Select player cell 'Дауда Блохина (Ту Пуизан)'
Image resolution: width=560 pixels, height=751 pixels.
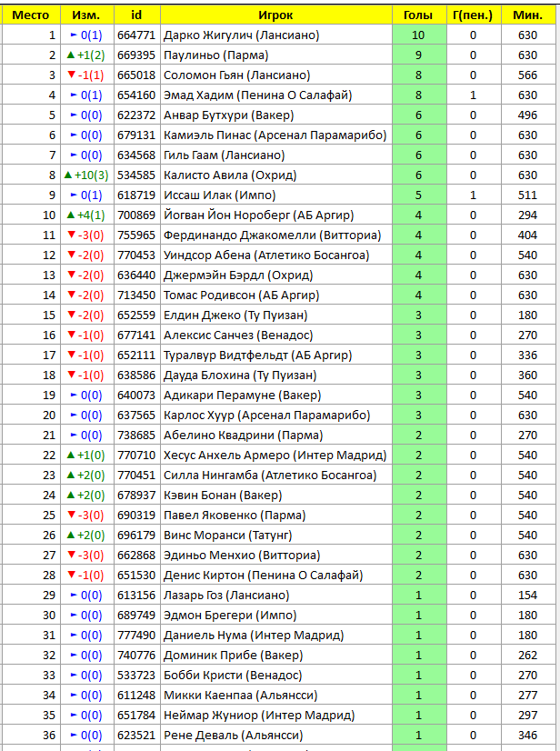(276, 375)
